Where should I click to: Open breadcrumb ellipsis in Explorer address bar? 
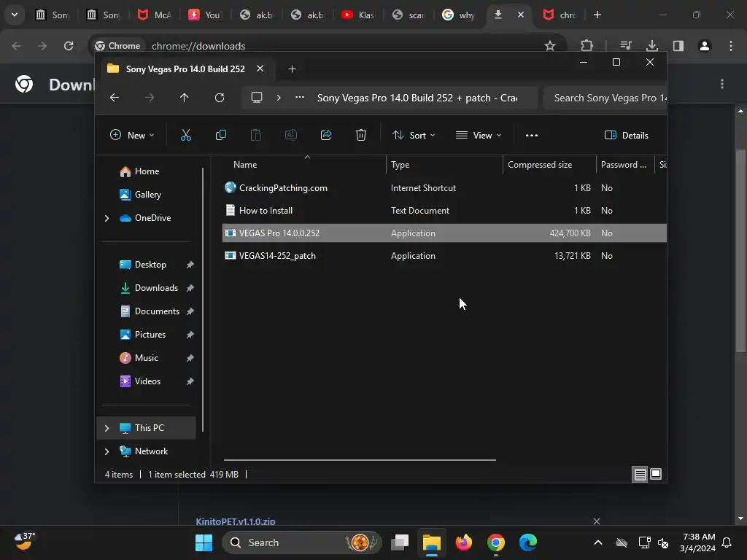300,98
